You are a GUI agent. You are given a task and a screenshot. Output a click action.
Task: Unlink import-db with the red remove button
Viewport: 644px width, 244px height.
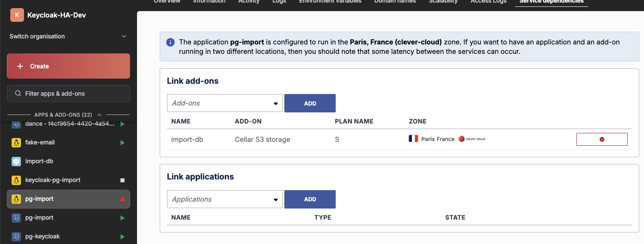(x=602, y=139)
